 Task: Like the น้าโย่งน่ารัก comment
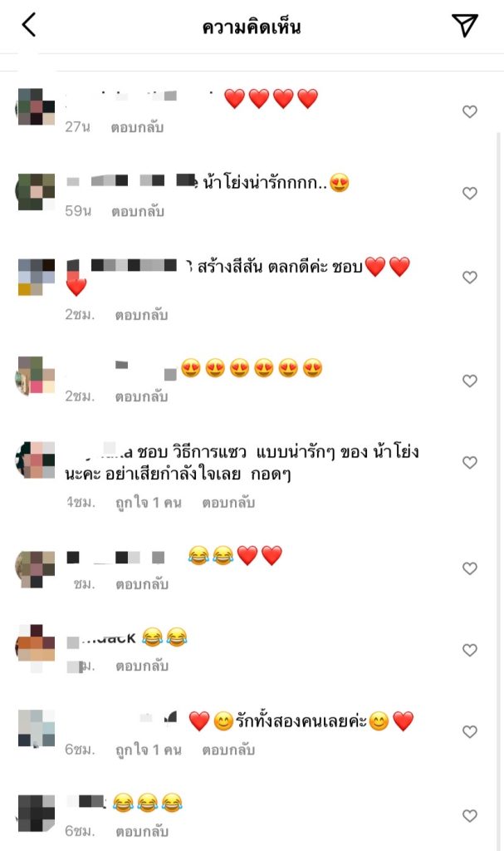point(470,193)
